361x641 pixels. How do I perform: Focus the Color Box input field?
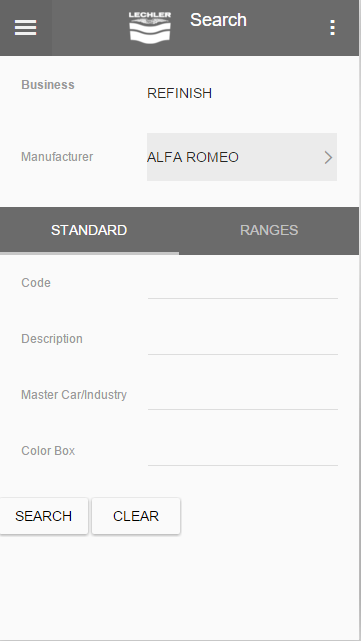tap(243, 453)
